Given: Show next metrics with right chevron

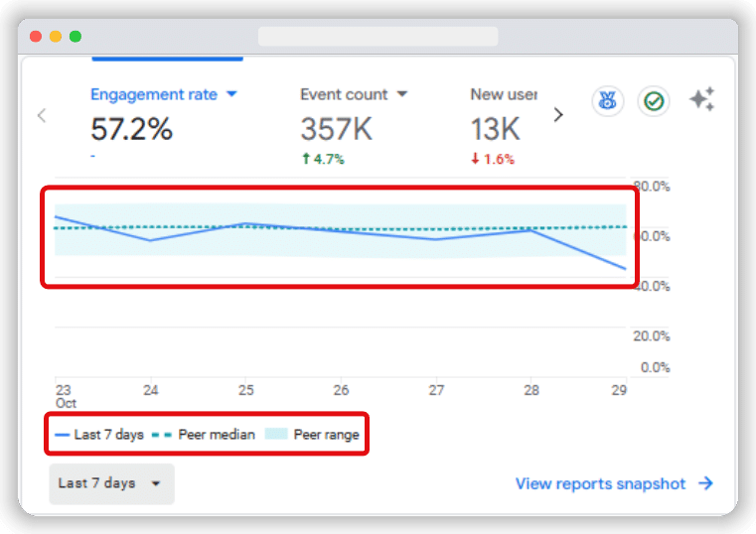Looking at the screenshot, I should pyautogui.click(x=558, y=114).
